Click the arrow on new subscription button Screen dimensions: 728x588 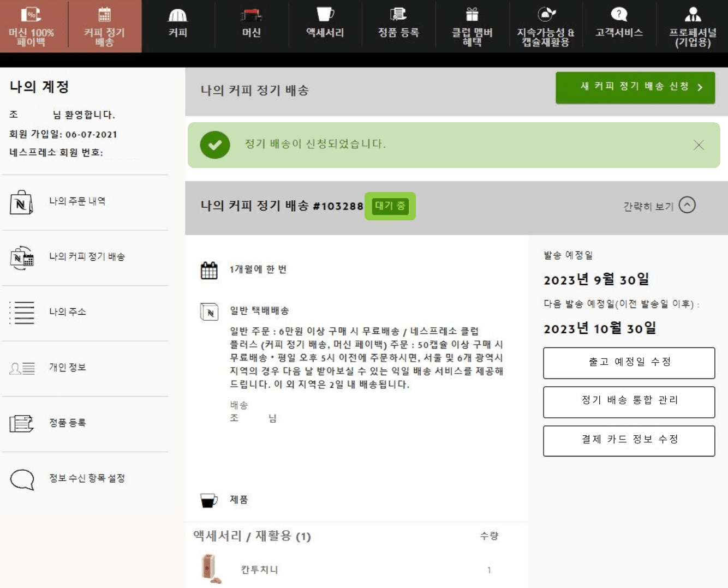pos(700,87)
